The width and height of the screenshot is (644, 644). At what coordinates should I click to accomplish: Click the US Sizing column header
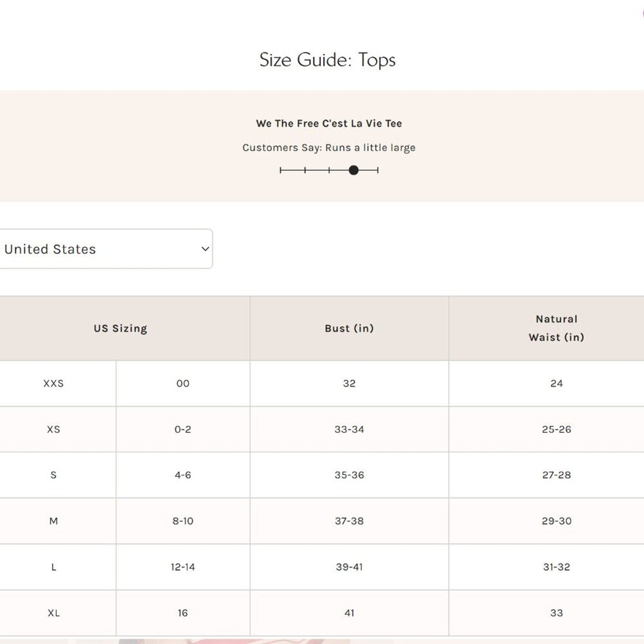[x=120, y=328]
